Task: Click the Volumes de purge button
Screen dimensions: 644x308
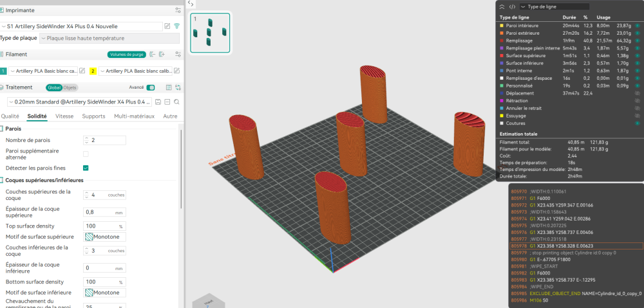Action: click(x=127, y=54)
